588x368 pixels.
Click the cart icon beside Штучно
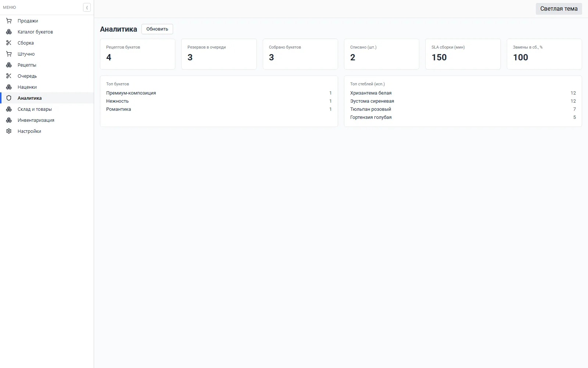(9, 54)
